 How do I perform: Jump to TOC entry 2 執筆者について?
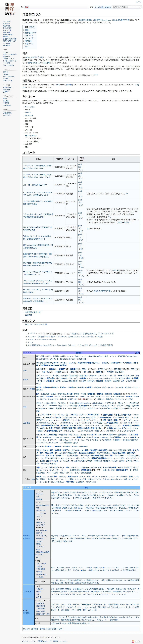pyautogui.click(x=30, y=33)
